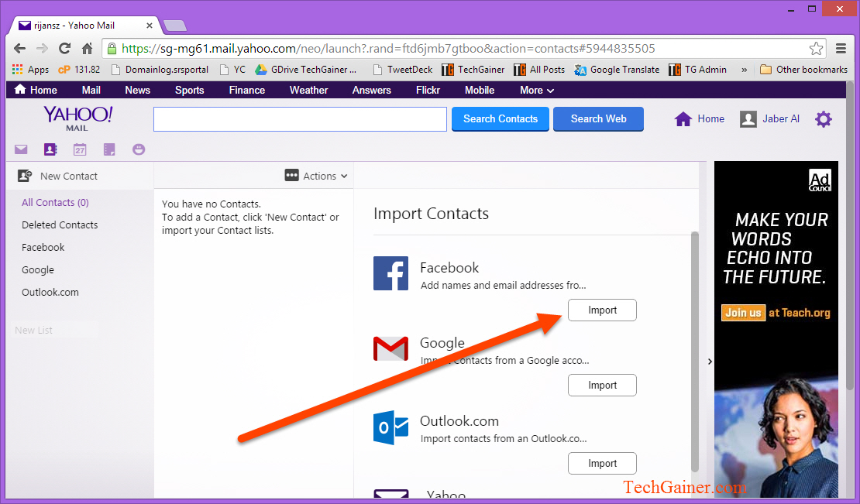The width and height of the screenshot is (860, 504).
Task: Open the Notepad icon
Action: click(x=109, y=149)
